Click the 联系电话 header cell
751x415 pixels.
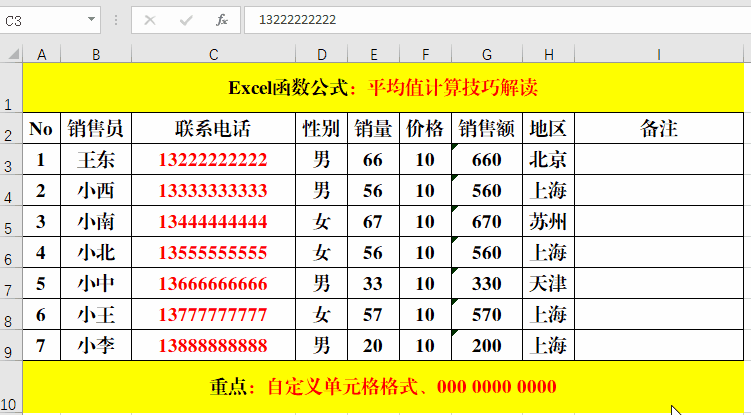(x=214, y=128)
